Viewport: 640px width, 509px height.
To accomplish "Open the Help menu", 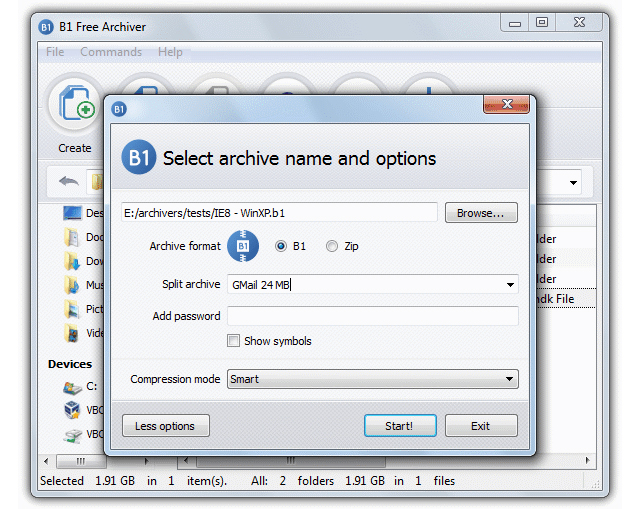I will click(170, 52).
